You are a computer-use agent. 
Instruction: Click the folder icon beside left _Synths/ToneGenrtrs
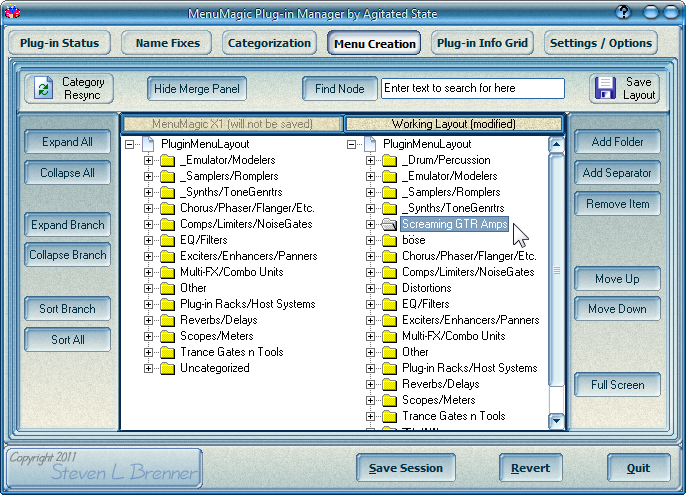click(167, 193)
